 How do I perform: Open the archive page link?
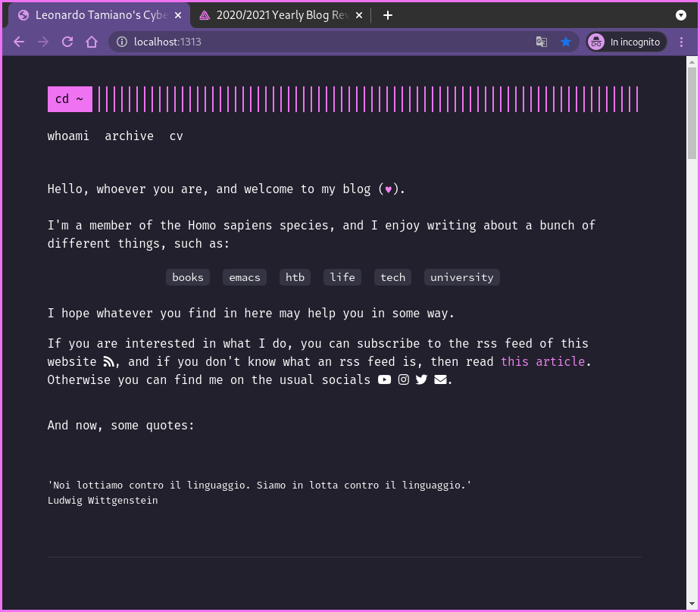129,136
